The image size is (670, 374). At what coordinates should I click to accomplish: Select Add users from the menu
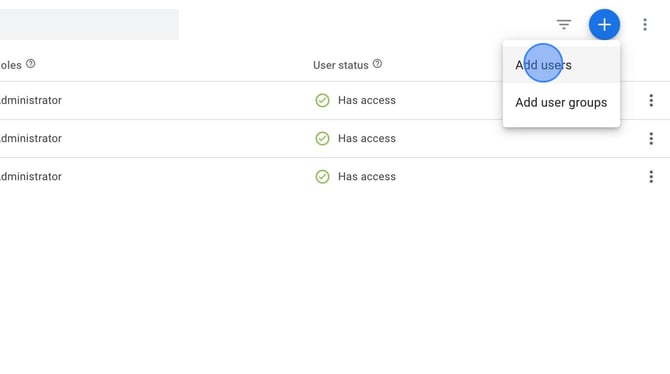[561, 65]
